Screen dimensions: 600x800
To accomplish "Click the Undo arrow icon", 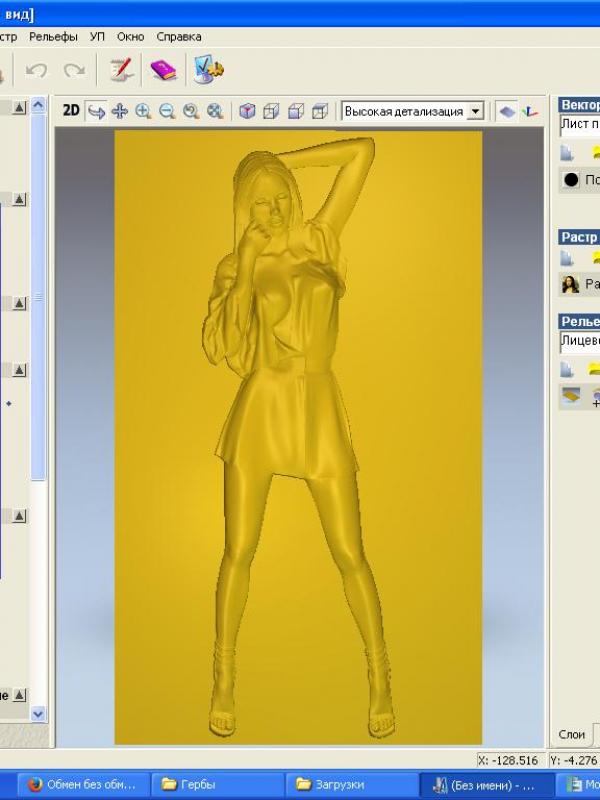I will 37,70.
